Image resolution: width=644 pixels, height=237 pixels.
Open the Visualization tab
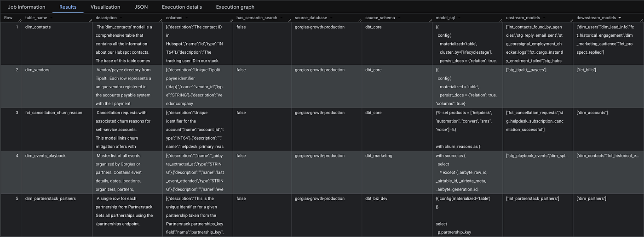(105, 7)
